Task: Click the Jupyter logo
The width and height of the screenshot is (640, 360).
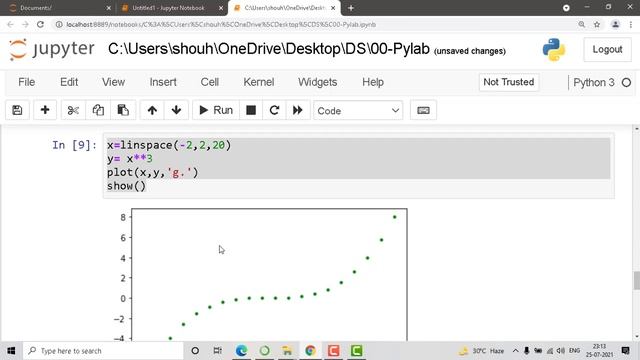Action: pyautogui.click(x=52, y=49)
